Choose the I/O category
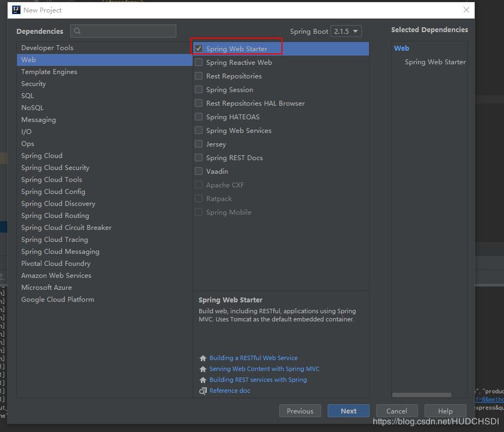Viewport: 504px width, 432px height. click(x=105, y=132)
